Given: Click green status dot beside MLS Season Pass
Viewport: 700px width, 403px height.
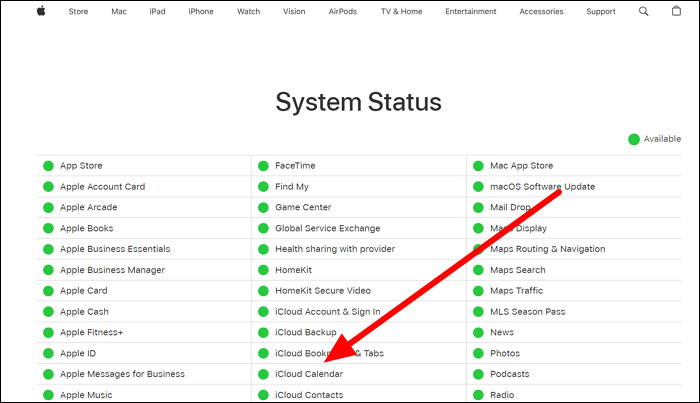Looking at the screenshot, I should 478,312.
